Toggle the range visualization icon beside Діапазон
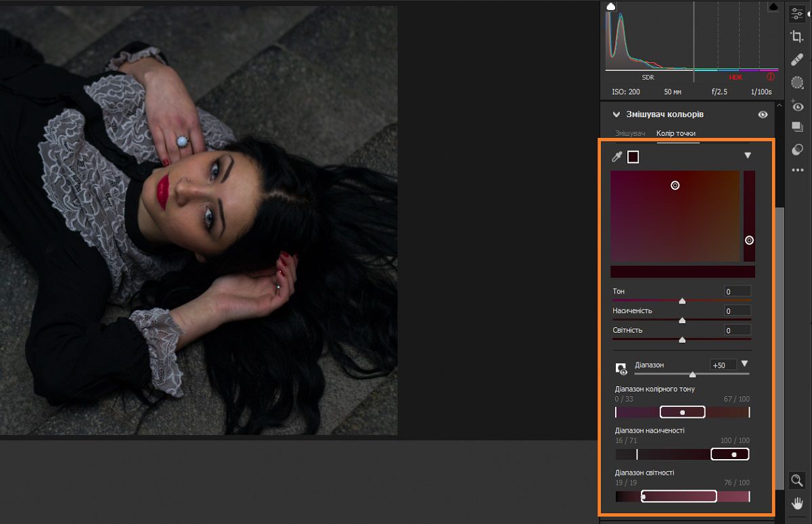The width and height of the screenshot is (812, 524). coord(621,368)
